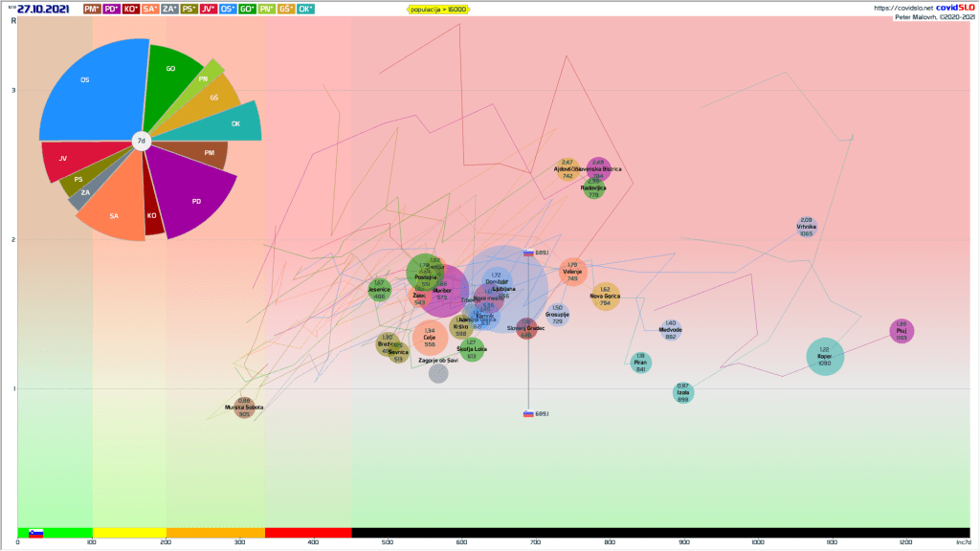Select the Celje bubble
Viewport: 980px width, 551px height.
coord(430,338)
